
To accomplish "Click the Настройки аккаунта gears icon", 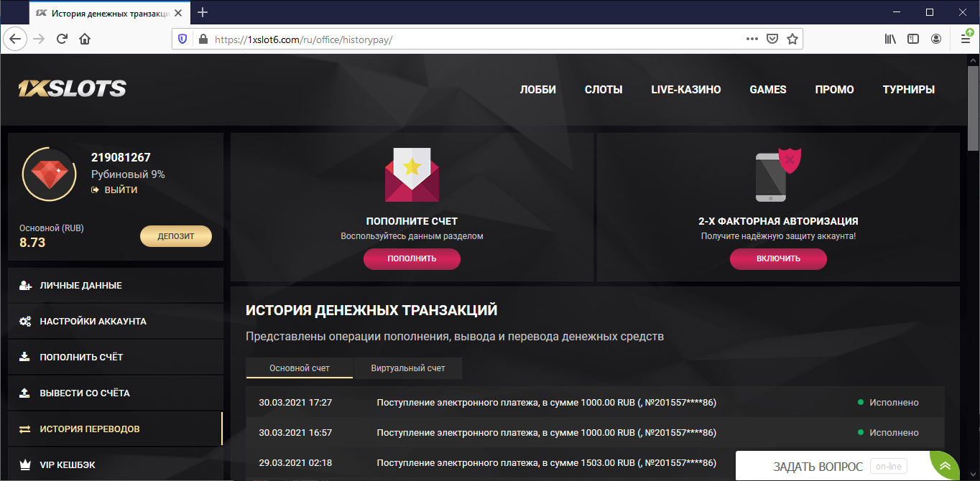I will click(25, 322).
